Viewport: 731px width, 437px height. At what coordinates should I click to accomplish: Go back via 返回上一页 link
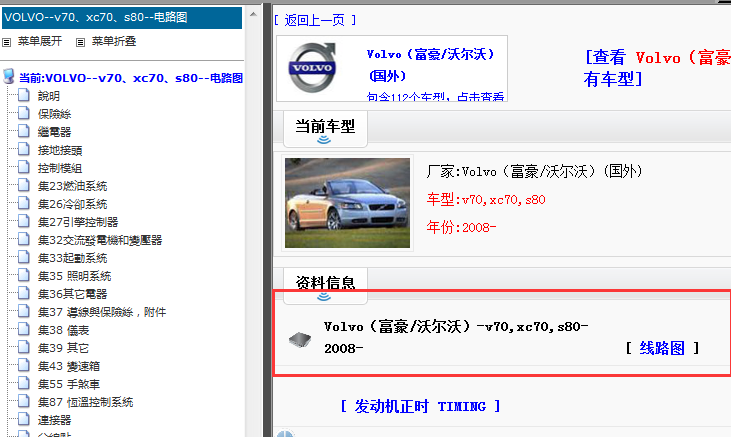[315, 20]
